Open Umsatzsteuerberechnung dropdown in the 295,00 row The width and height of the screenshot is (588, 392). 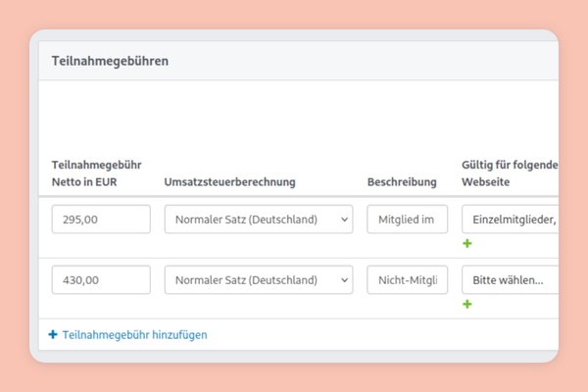257,220
